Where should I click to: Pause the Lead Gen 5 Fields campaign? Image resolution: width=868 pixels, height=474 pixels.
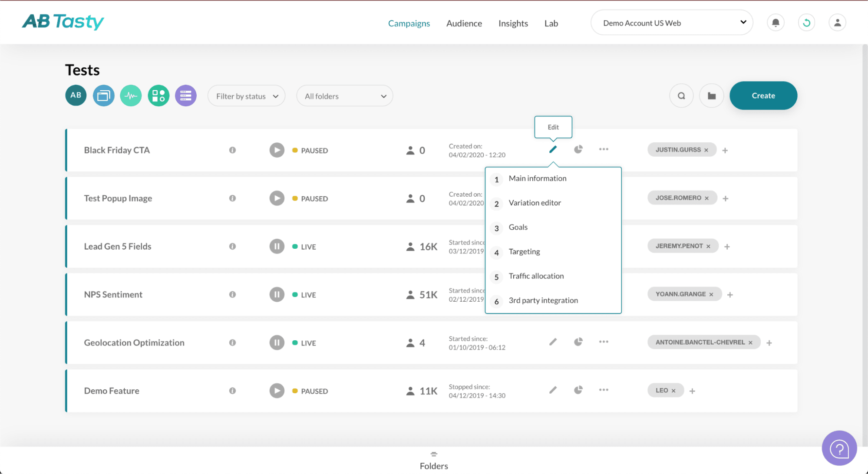277,246
